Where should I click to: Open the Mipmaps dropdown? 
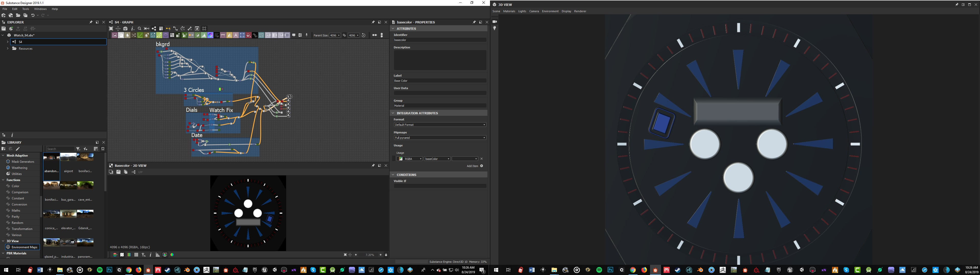(x=439, y=137)
